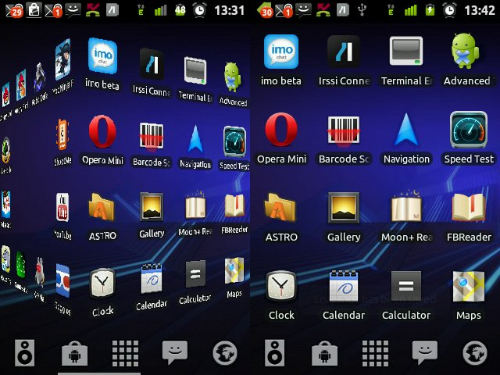Image resolution: width=500 pixels, height=375 pixels.
Task: Tap the USB connection status icon
Action: (362, 10)
